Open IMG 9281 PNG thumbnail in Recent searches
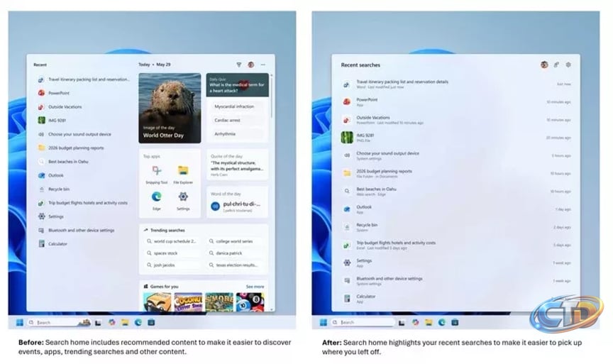613x364 pixels. click(347, 138)
